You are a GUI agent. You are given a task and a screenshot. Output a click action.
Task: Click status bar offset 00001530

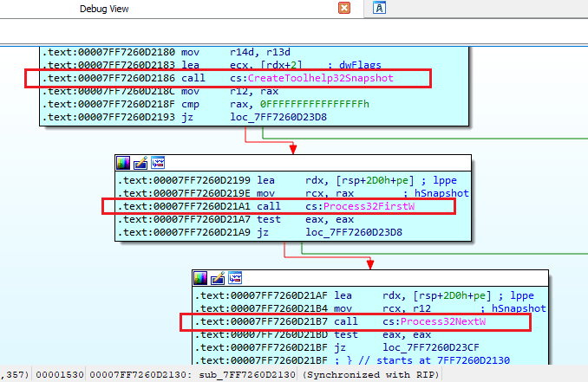point(60,375)
